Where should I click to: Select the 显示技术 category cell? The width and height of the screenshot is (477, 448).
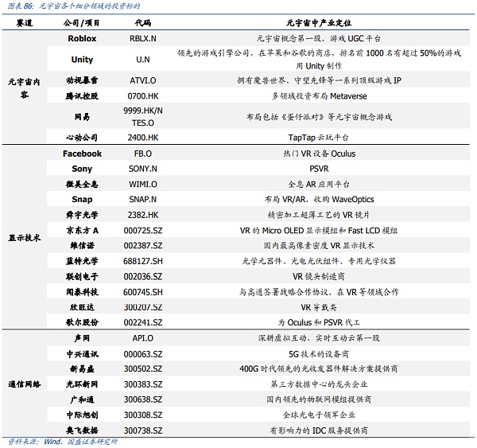(25, 238)
